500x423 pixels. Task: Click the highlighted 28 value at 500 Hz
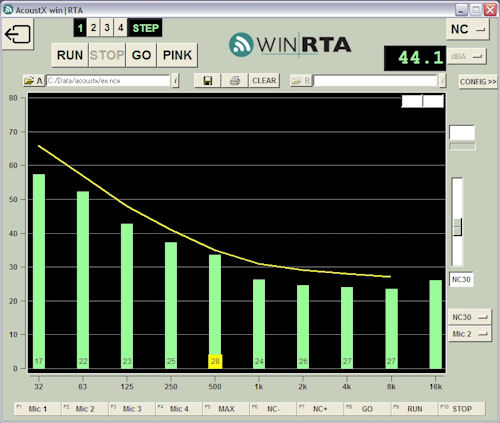(x=215, y=361)
